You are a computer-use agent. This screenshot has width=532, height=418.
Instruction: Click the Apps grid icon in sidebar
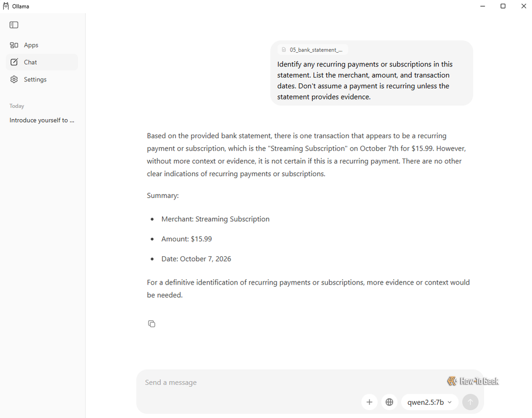click(x=14, y=45)
